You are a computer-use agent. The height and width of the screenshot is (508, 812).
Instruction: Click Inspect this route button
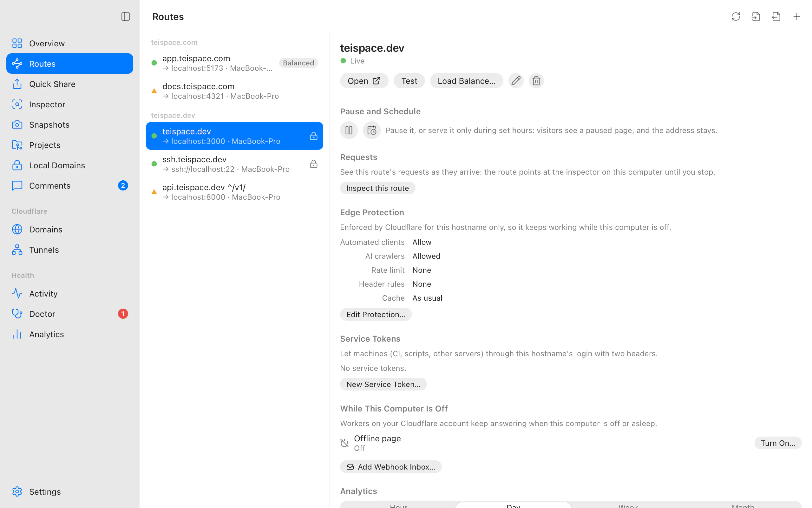(377, 188)
